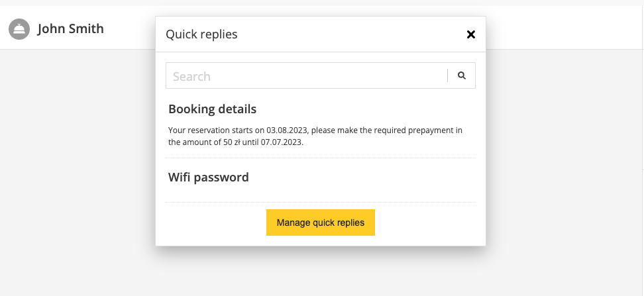This screenshot has height=296, width=644.
Task: Click the bell avatar icon beside John Smith
Action: click(x=19, y=29)
